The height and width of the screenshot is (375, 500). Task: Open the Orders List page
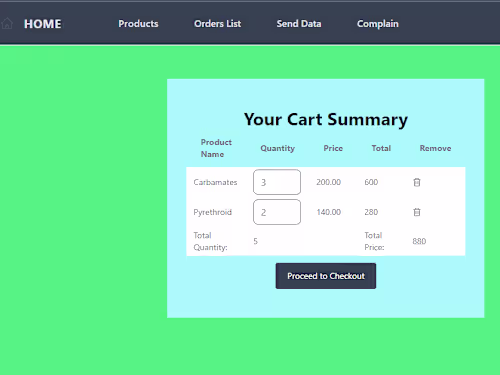(217, 24)
